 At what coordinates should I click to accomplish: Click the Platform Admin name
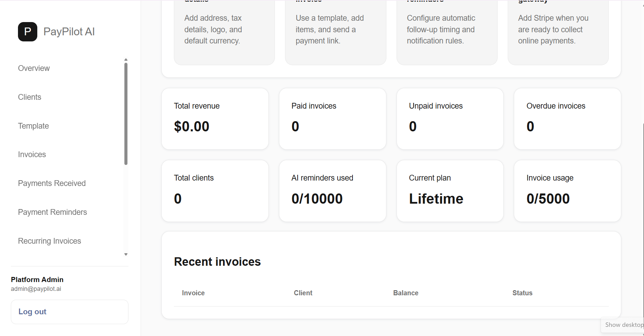tap(37, 280)
